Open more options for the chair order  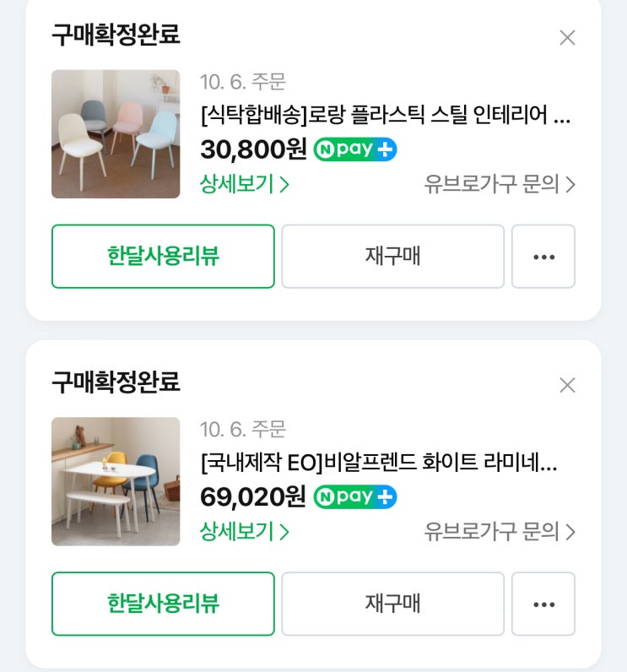pos(543,257)
